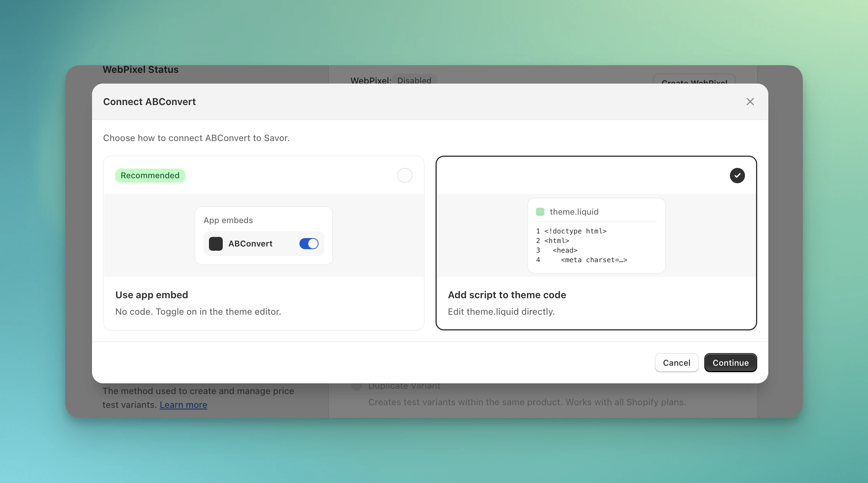The height and width of the screenshot is (483, 868).
Task: Click the 'Connect ABConvert' dialog title
Action: point(149,102)
